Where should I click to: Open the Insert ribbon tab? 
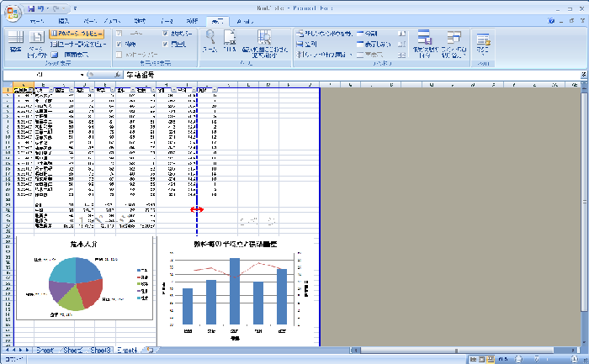coord(65,18)
